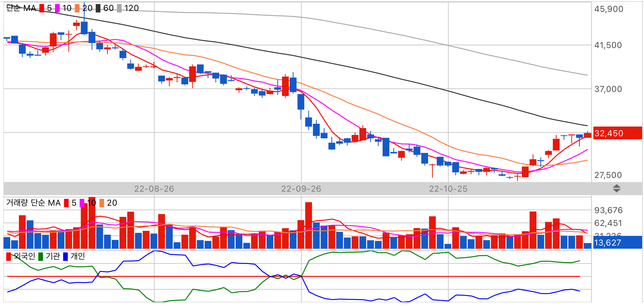Click the 단순 MA legend label
The width and height of the screenshot is (644, 306).
21,8
